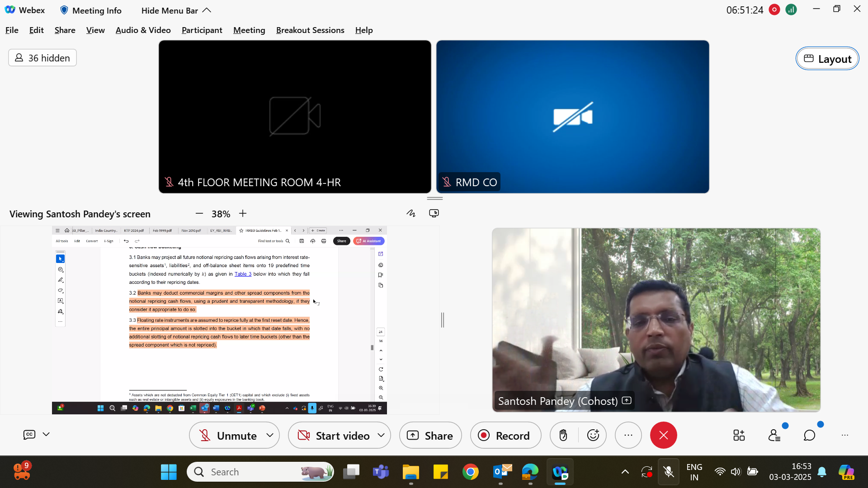Open Outlook from taskbar
The image size is (868, 488).
pyautogui.click(x=501, y=472)
